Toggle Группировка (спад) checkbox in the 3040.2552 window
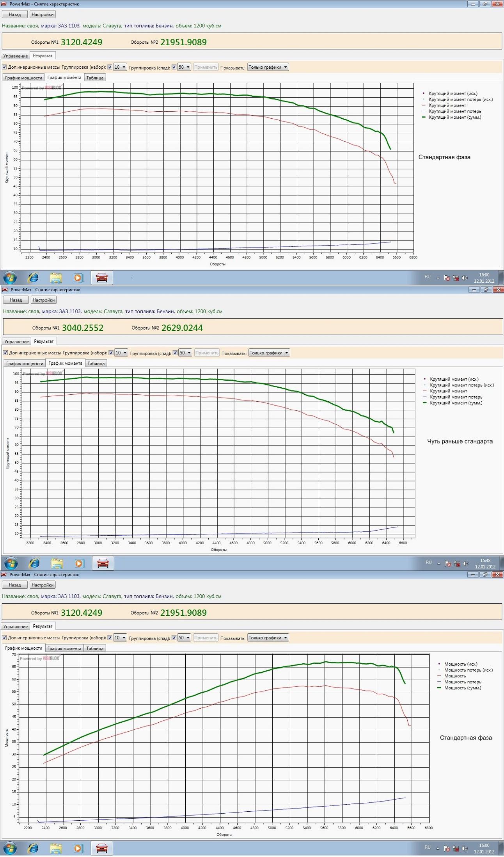The width and height of the screenshot is (504, 857). (x=175, y=353)
